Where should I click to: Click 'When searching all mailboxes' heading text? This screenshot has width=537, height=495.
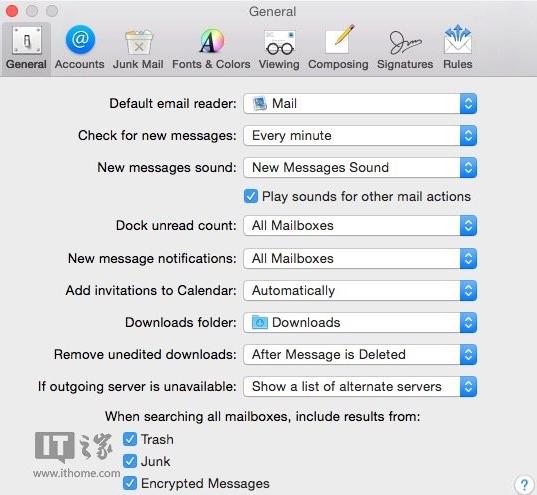pyautogui.click(x=263, y=417)
